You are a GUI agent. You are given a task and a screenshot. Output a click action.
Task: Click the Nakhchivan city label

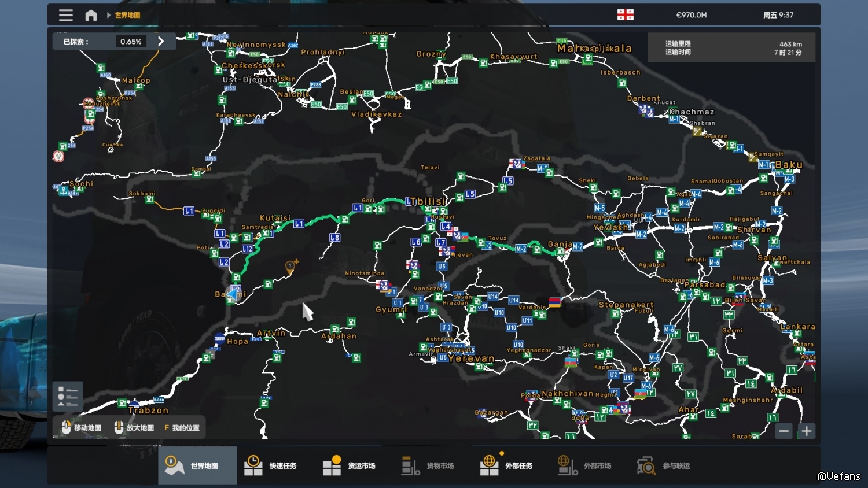pyautogui.click(x=568, y=393)
